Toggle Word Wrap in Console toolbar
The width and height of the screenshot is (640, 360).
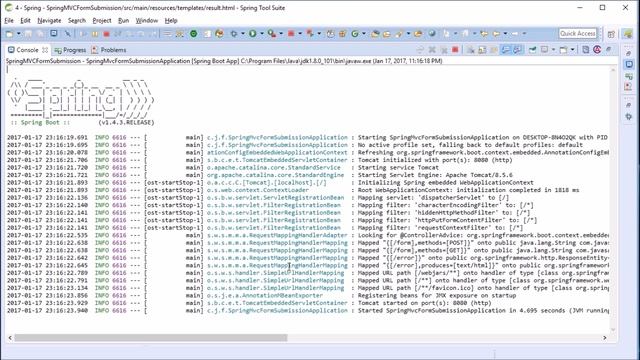click(x=494, y=50)
